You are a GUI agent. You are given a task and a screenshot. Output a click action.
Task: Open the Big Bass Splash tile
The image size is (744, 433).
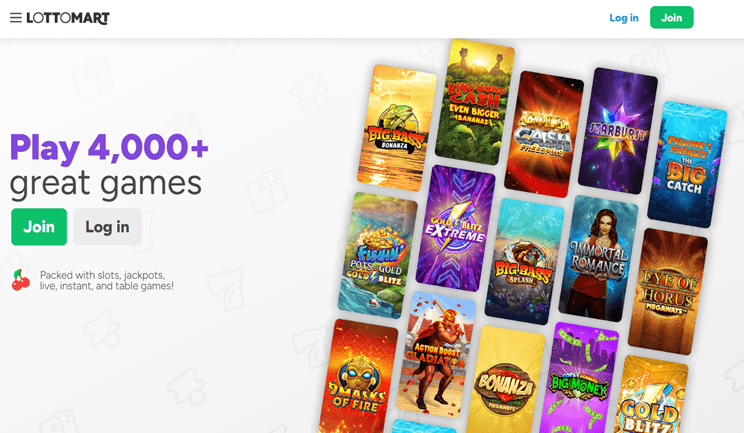(524, 261)
